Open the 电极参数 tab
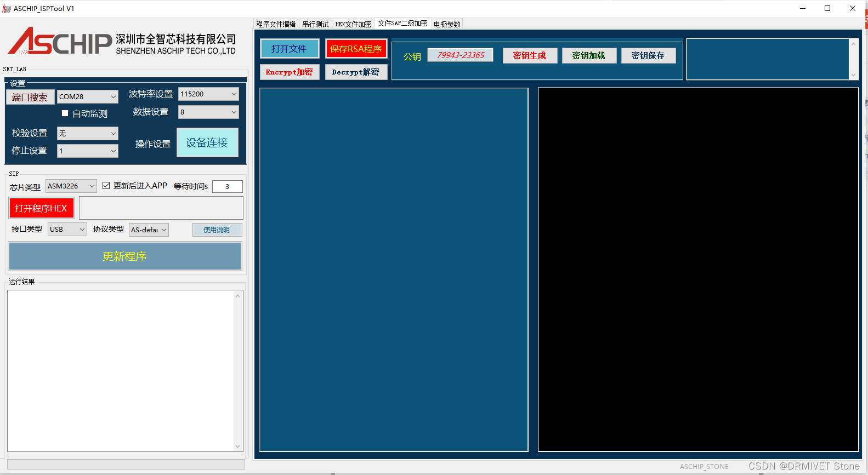This screenshot has height=475, width=868. (447, 24)
